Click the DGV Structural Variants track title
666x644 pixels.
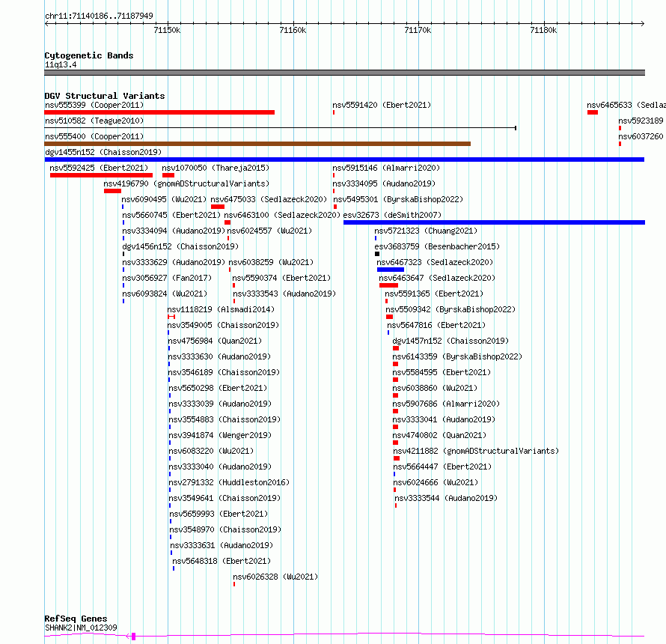105,96
